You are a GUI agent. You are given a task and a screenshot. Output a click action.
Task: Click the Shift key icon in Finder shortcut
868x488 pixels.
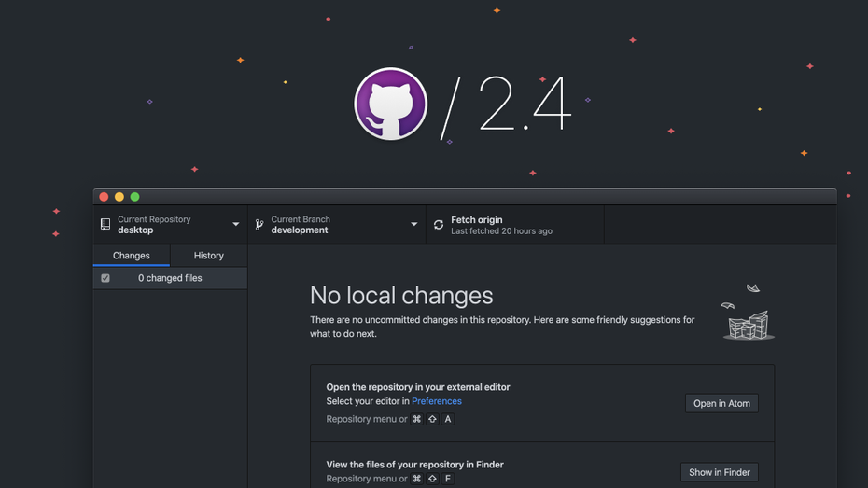432,479
